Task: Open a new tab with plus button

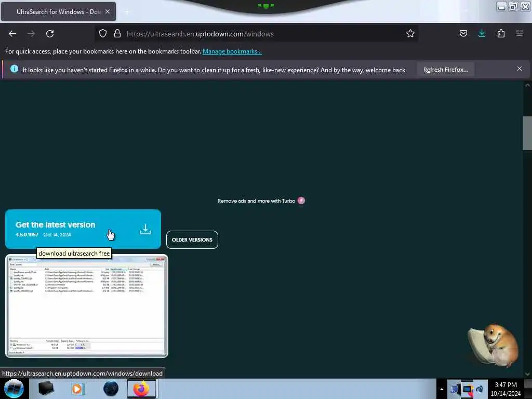Action: (x=127, y=12)
